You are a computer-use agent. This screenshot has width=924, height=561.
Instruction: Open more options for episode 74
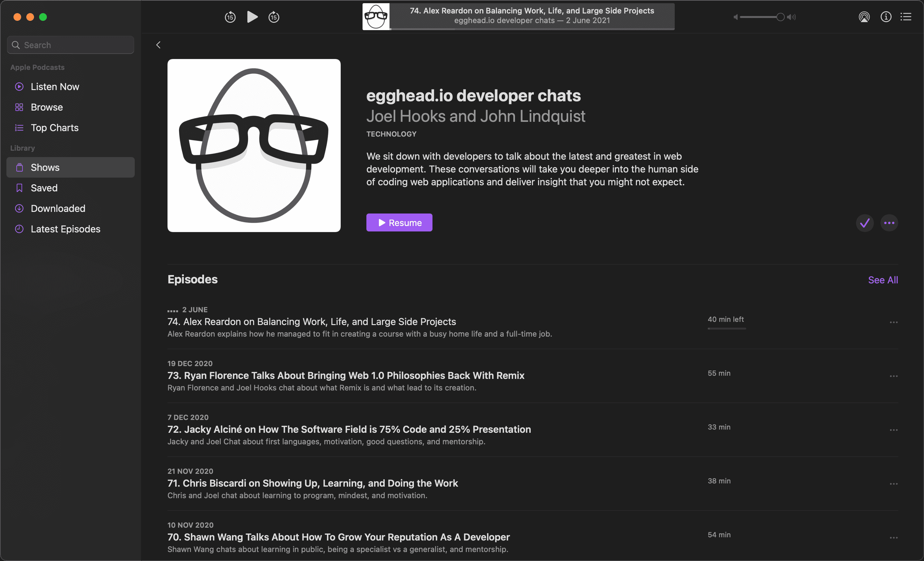(x=894, y=322)
